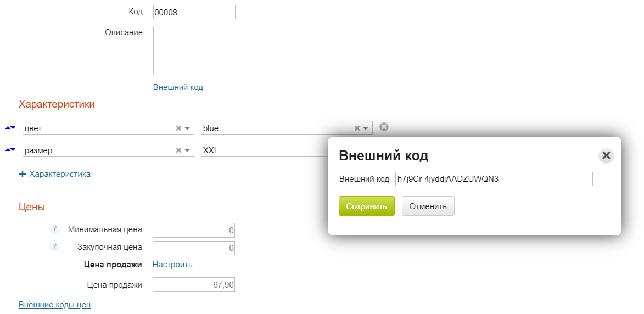
Task: Open the Внешний код link
Action: 178,87
